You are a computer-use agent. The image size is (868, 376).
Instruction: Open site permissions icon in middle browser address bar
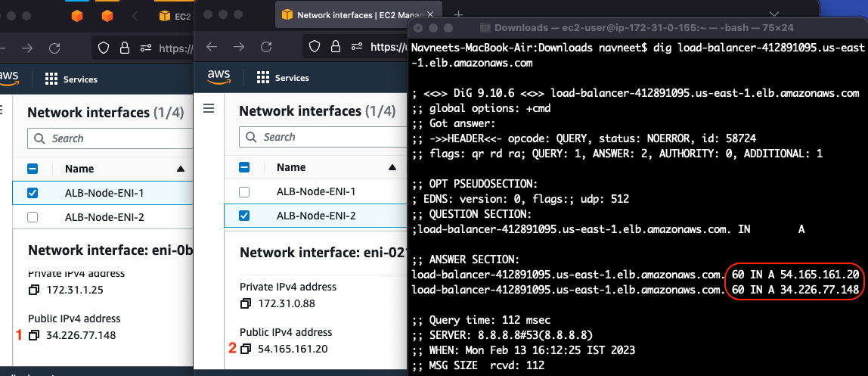click(x=356, y=47)
